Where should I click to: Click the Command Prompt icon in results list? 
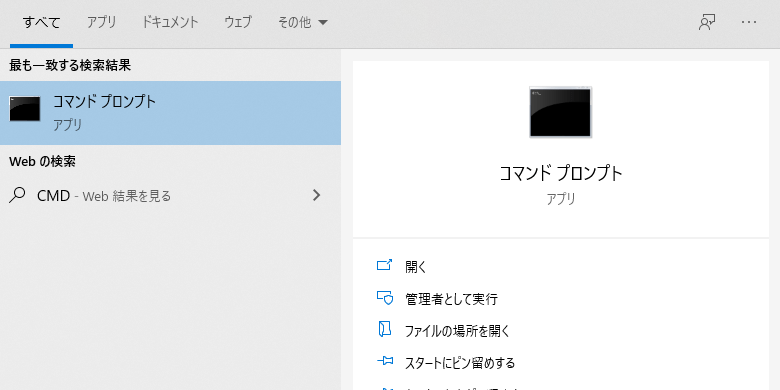(x=24, y=109)
